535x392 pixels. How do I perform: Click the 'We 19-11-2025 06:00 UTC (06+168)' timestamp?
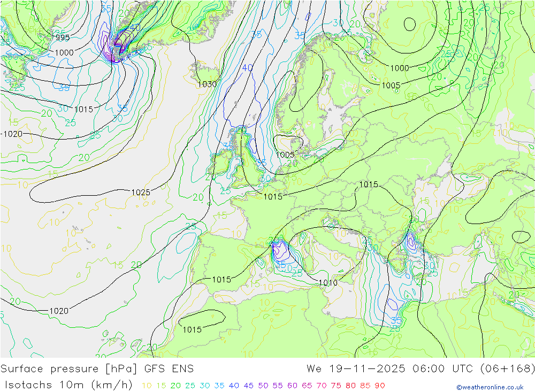click(421, 369)
